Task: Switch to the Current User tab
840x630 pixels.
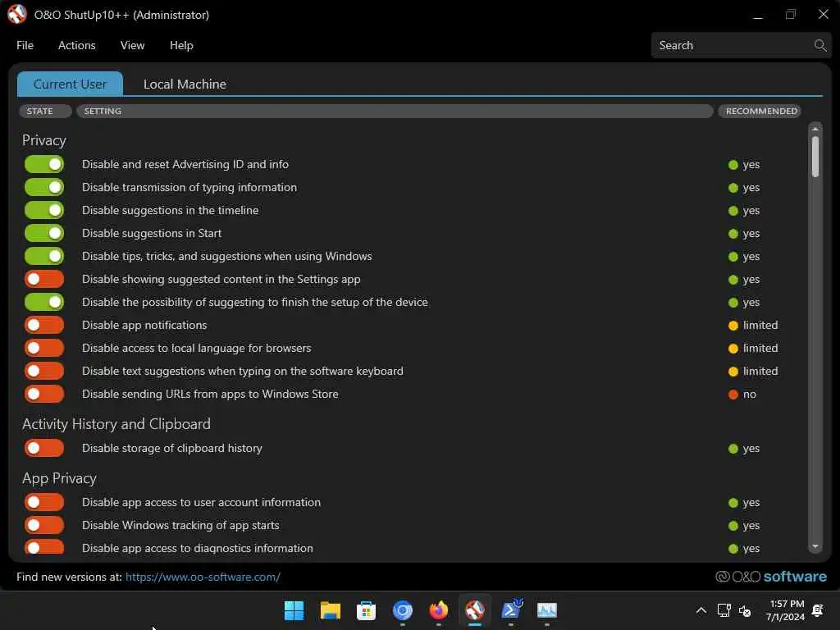Action: click(70, 84)
